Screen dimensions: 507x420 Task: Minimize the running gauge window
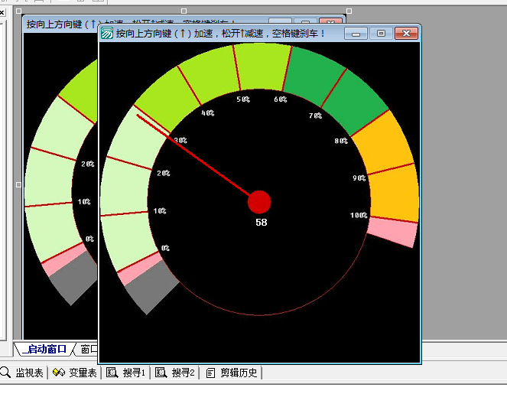pos(356,34)
